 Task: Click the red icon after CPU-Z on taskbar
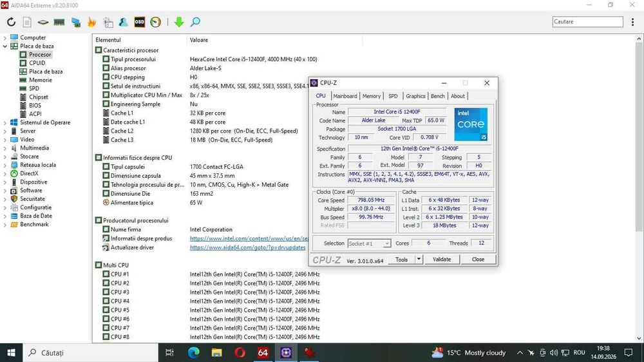pyautogui.click(x=309, y=352)
